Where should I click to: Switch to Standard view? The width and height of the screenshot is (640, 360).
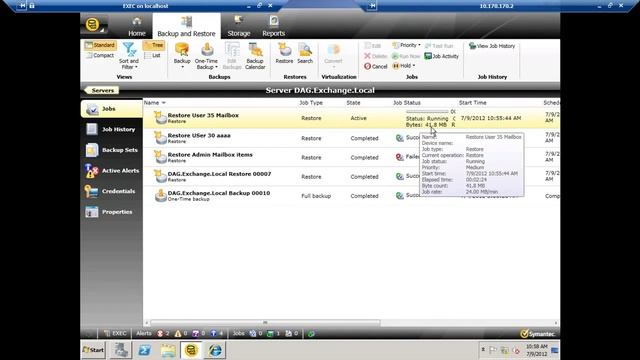click(x=100, y=45)
